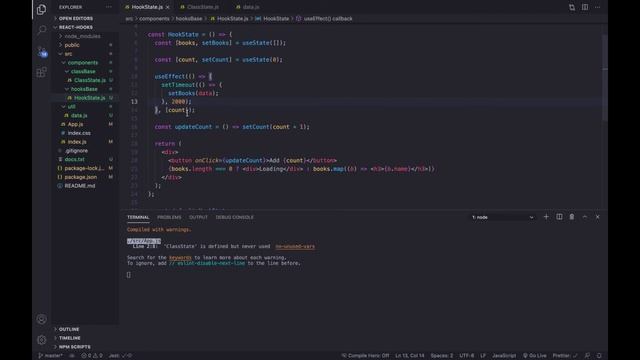Close the HookState.js editor tab

[x=167, y=7]
